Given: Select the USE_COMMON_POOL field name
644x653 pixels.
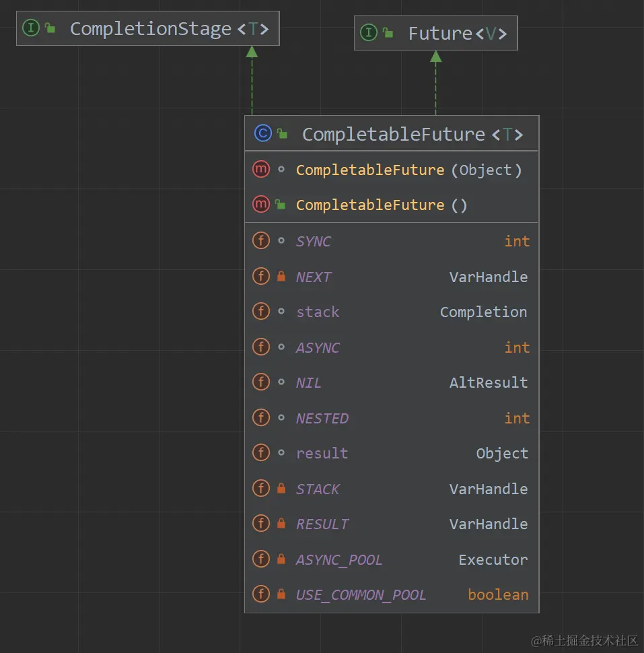Looking at the screenshot, I should coord(361,595).
